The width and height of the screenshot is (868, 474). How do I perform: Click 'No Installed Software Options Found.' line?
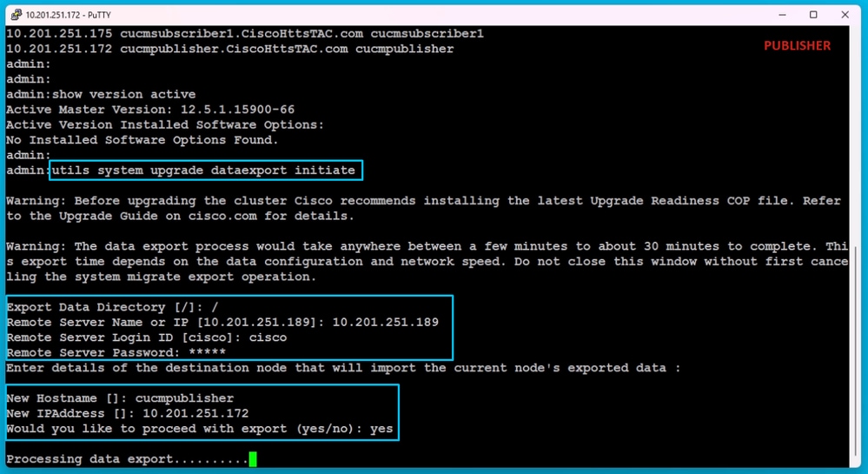(142, 140)
